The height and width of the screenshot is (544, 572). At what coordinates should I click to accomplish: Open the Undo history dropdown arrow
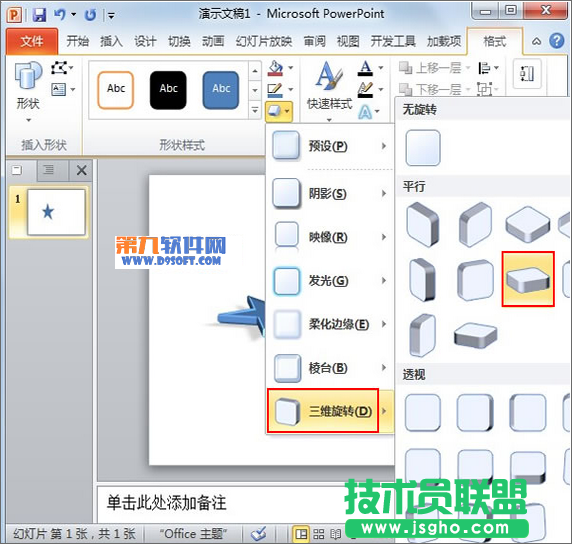coord(74,15)
